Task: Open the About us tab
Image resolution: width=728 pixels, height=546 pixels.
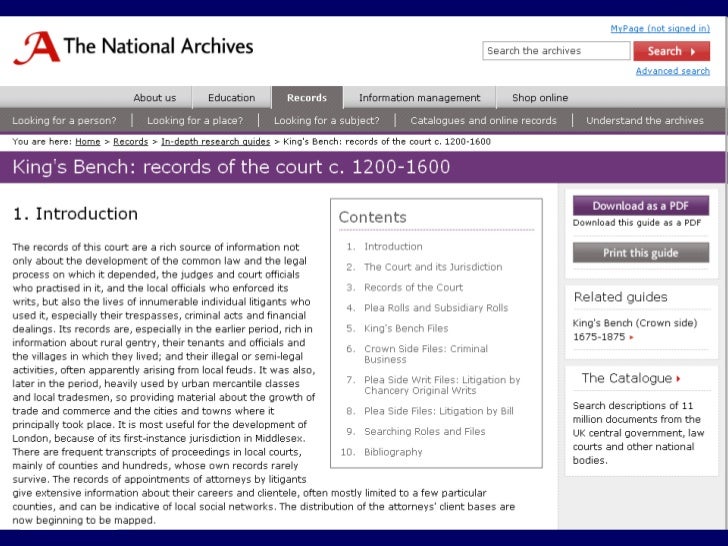Action: pyautogui.click(x=155, y=98)
